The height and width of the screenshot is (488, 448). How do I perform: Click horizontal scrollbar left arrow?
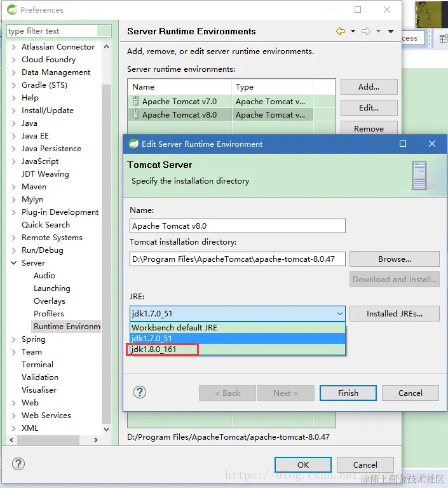click(x=11, y=440)
